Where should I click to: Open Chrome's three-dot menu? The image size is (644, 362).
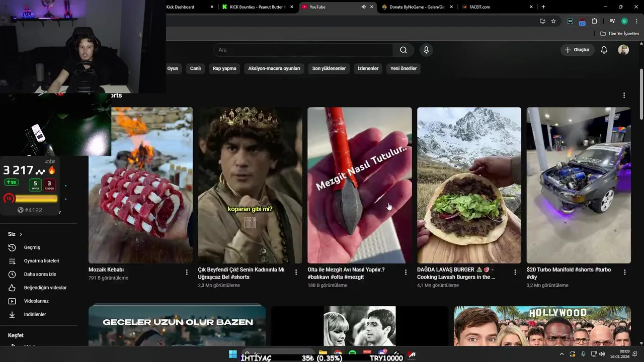[636, 21]
